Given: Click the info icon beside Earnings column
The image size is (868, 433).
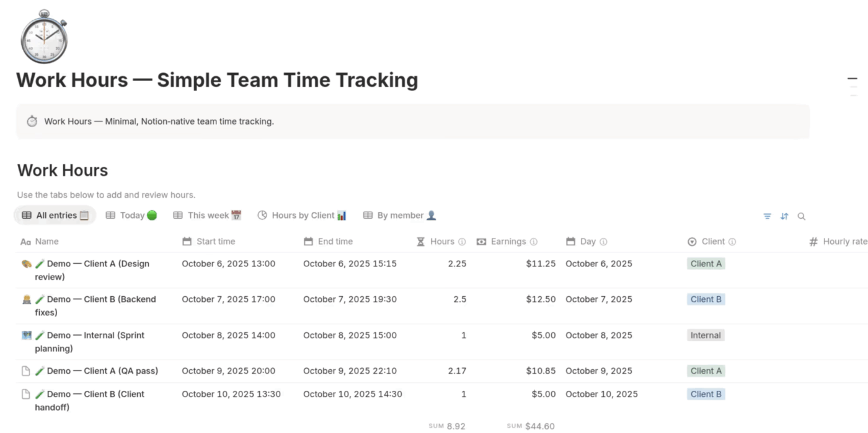Looking at the screenshot, I should tap(534, 242).
